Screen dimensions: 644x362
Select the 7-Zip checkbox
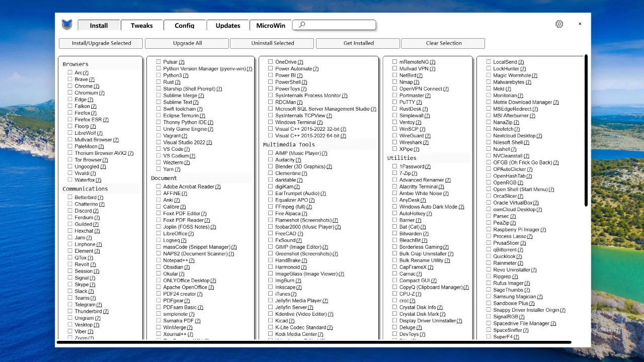tap(395, 173)
